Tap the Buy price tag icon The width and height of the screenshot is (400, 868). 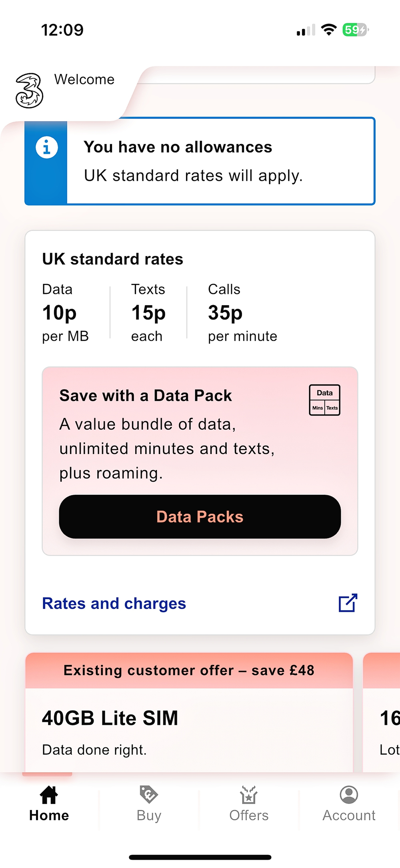point(149,795)
